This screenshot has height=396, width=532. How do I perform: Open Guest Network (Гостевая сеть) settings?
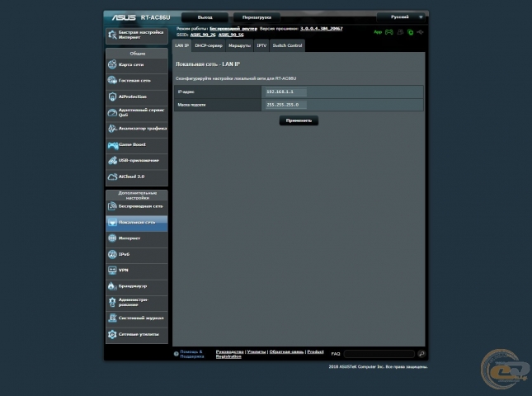coord(137,81)
